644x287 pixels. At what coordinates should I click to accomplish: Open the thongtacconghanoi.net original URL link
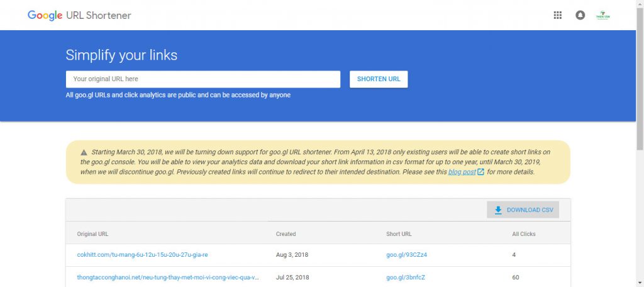click(x=167, y=277)
